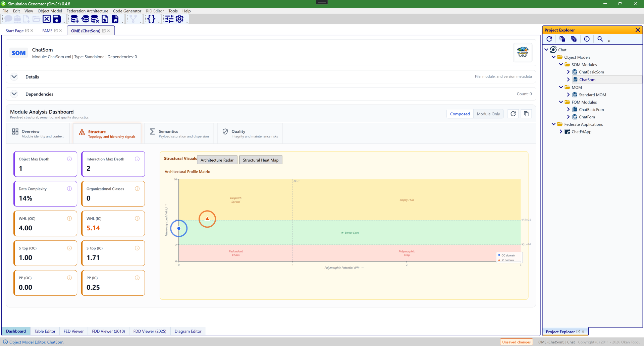The image size is (644, 346).
Task: Click the info icon on Object Max Depth card
Action: [x=69, y=159]
